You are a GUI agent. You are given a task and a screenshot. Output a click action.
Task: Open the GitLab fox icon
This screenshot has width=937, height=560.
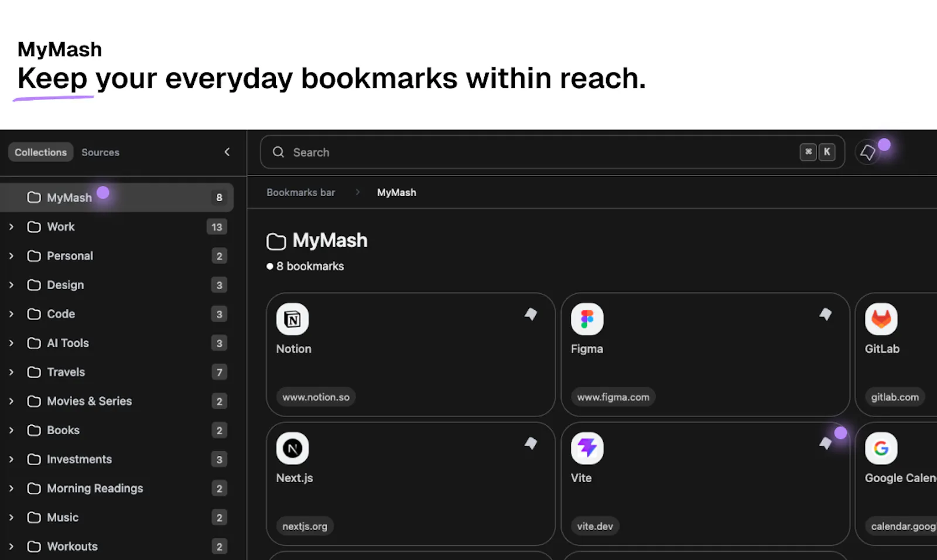pyautogui.click(x=881, y=319)
